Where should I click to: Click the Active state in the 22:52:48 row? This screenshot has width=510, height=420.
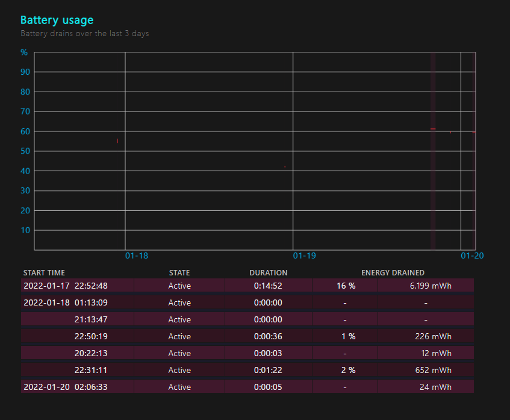tap(179, 286)
